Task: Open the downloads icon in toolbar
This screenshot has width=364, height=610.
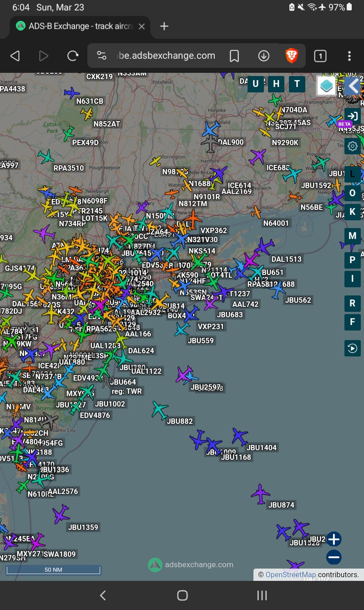Action: (264, 56)
